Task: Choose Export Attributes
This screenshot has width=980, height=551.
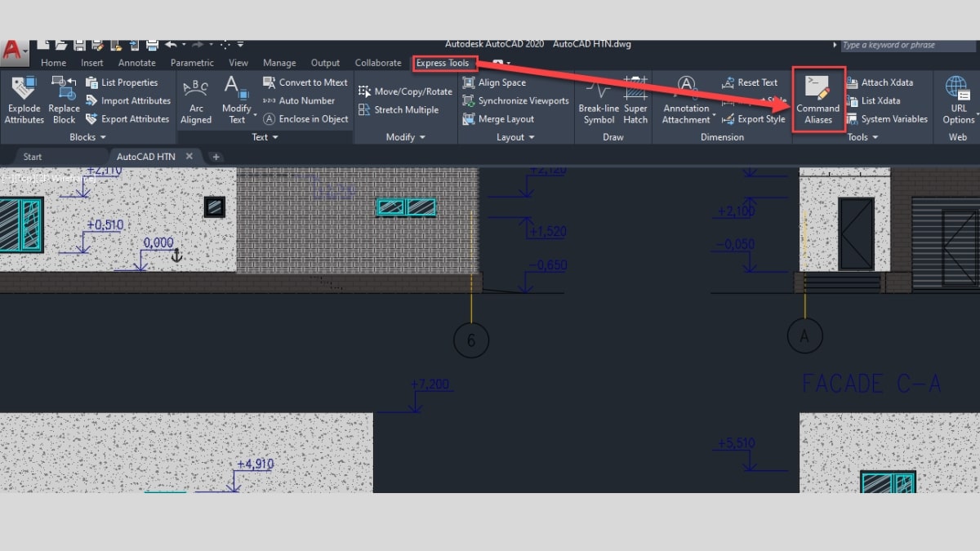Action: 127,119
